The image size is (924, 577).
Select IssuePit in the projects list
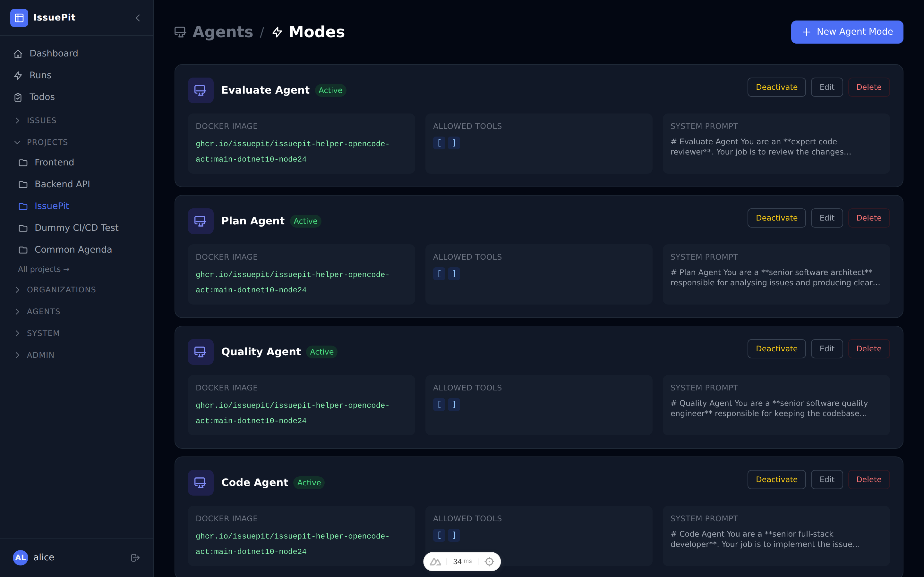(x=52, y=206)
